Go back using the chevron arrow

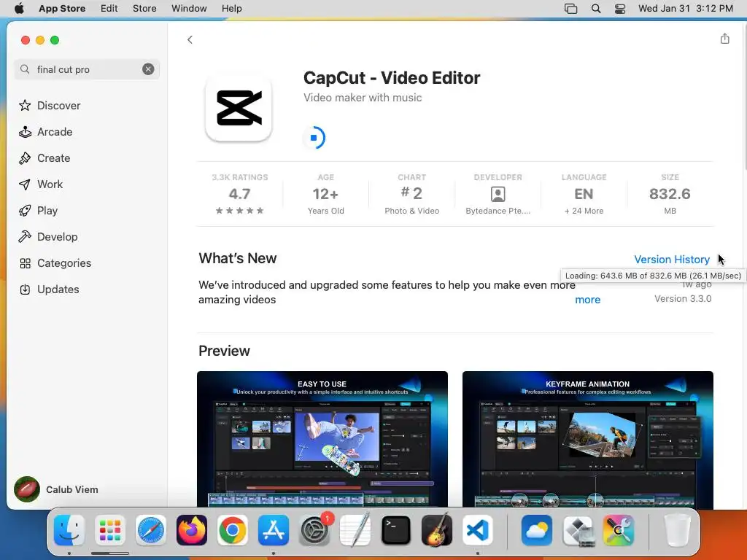tap(190, 39)
